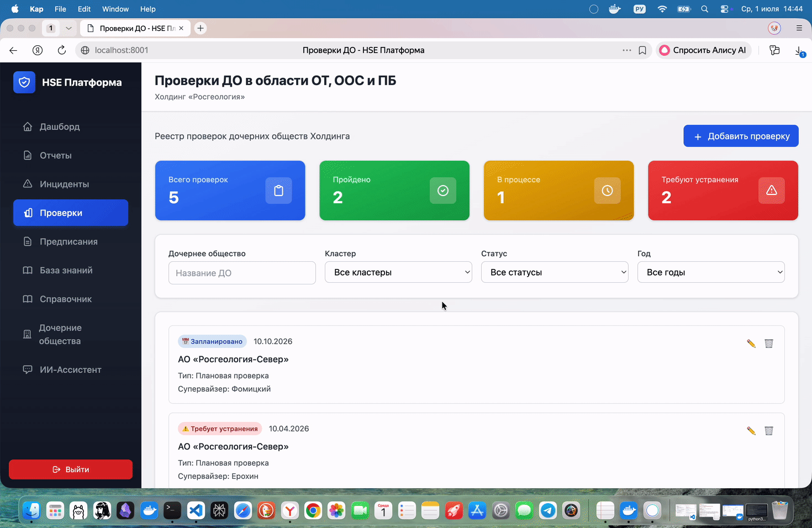
Task: Open a new browser tab with plus
Action: pyautogui.click(x=201, y=28)
